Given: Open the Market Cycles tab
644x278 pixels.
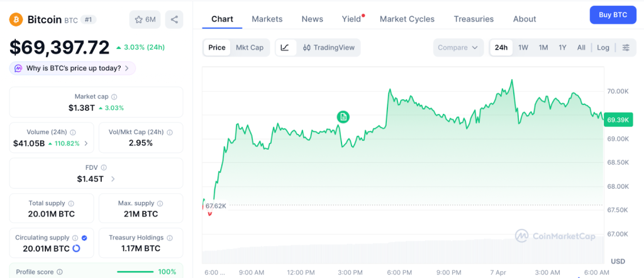Looking at the screenshot, I should point(407,19).
